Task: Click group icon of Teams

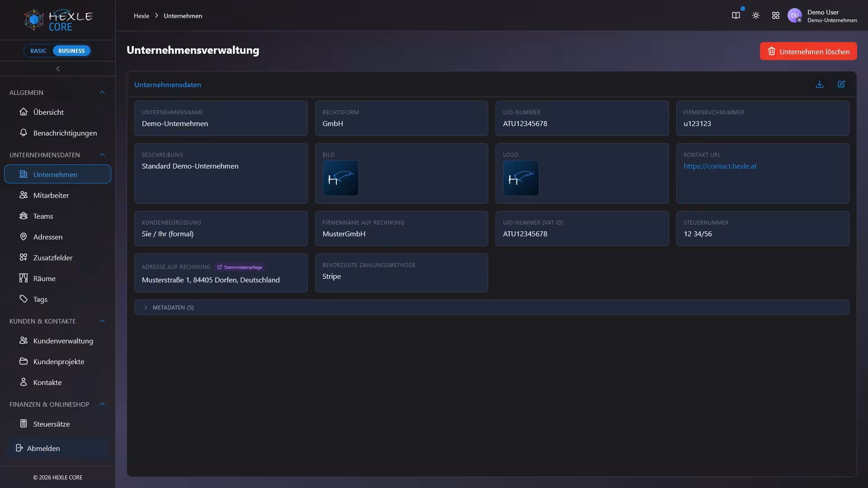Action: [x=24, y=216]
